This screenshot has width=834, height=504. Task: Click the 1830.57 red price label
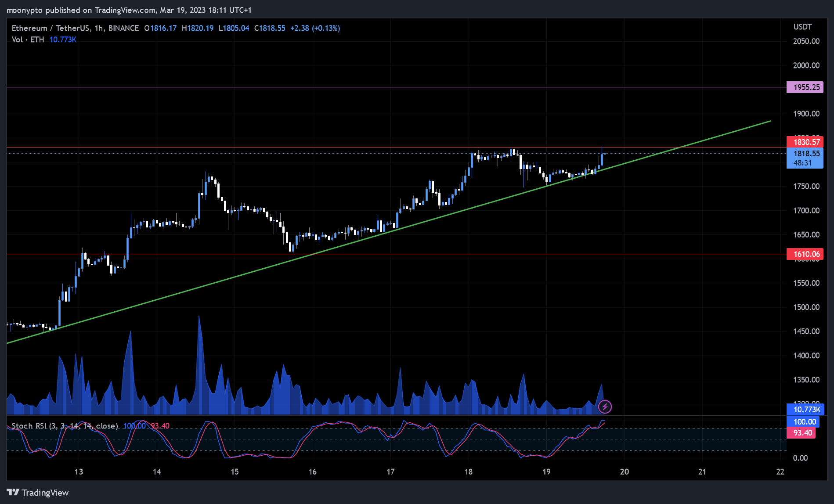point(805,142)
